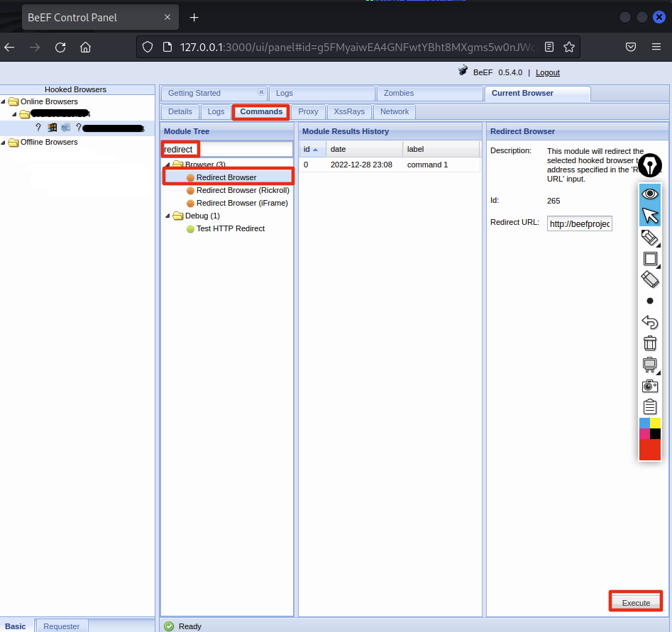This screenshot has width=672, height=632.
Task: Take a screenshot with the camera icon
Action: tap(650, 386)
